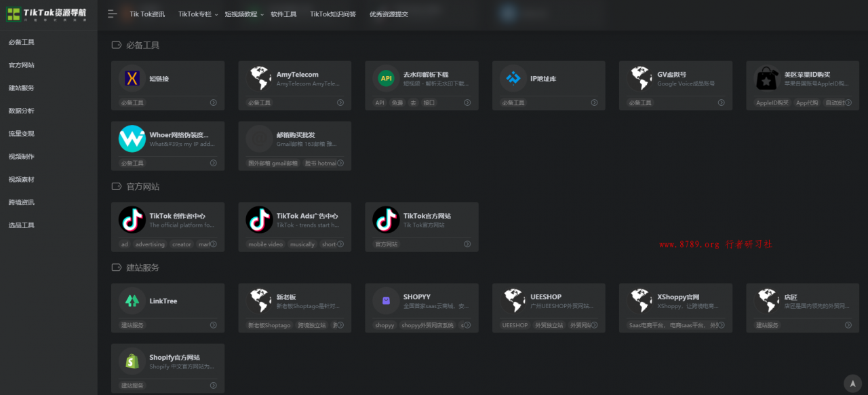Screen dimensions: 868x395
Task: Click the arrow icon on the TikTok官方网站 card
Action: click(x=467, y=244)
